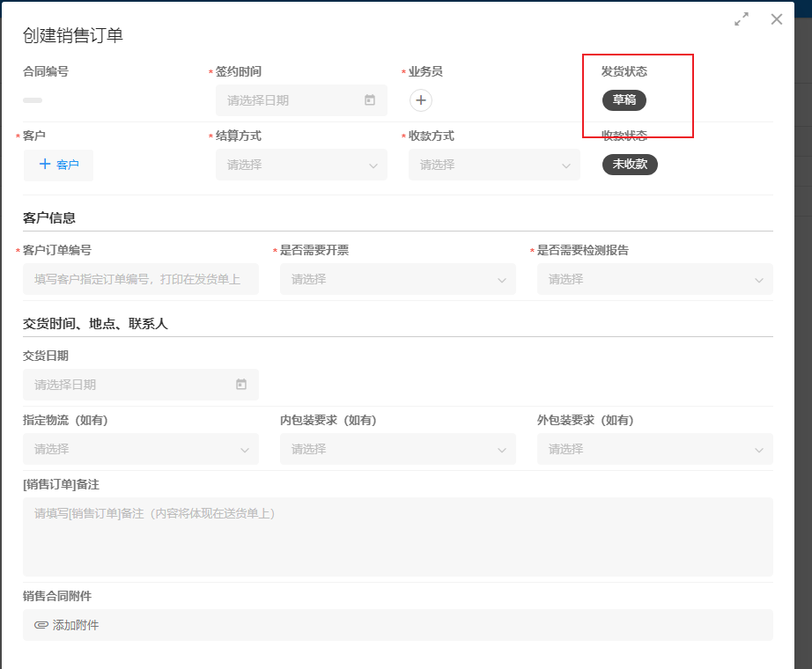Click the 草稿 status badge
This screenshot has height=669, width=812.
[624, 100]
